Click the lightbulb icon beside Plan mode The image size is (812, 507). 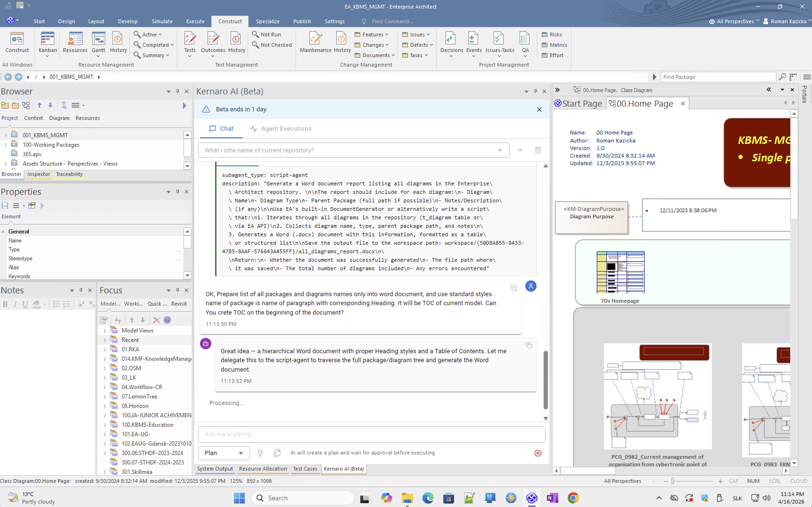click(x=260, y=453)
